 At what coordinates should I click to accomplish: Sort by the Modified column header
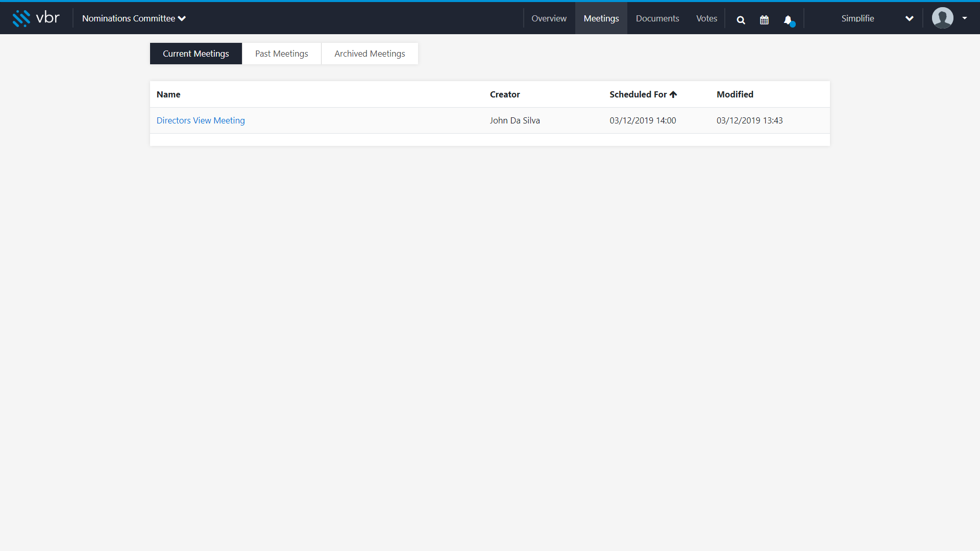(x=735, y=94)
